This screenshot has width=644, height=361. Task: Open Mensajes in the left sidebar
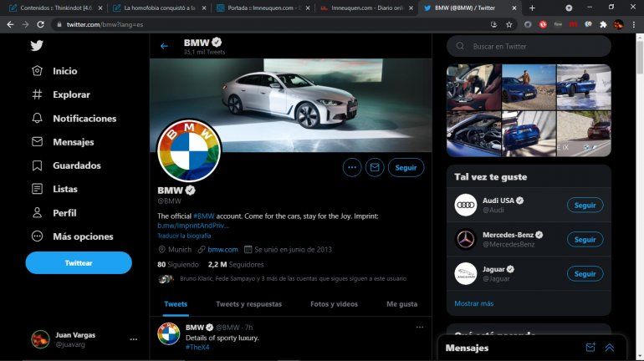[x=73, y=142]
